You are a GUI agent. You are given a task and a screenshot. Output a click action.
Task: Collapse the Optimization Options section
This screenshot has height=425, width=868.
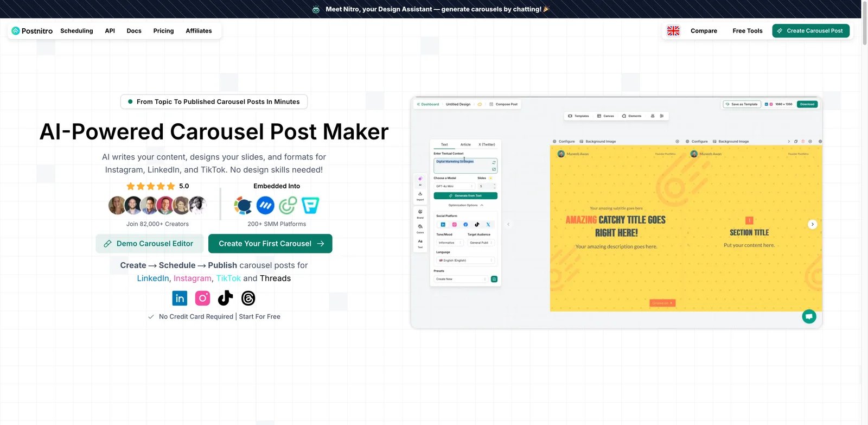pos(465,205)
